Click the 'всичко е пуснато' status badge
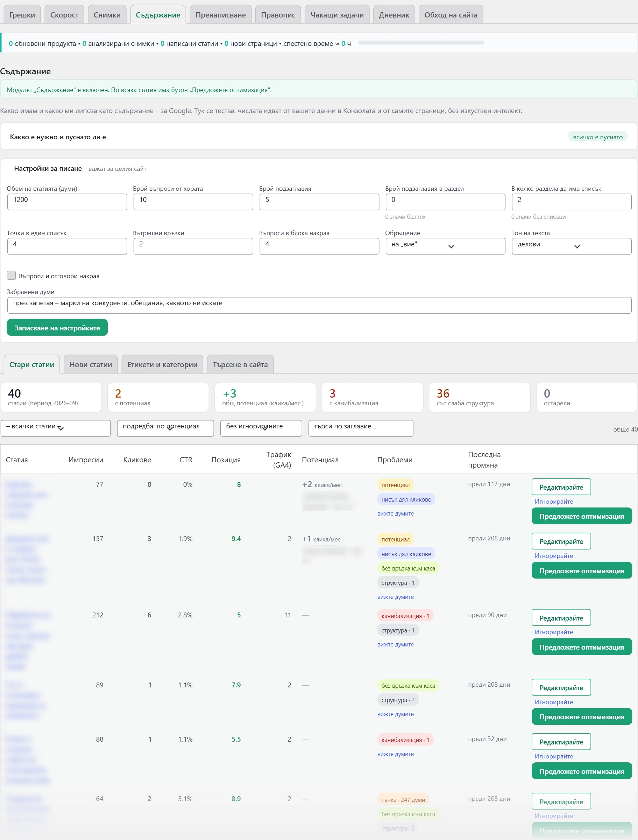 tap(597, 137)
